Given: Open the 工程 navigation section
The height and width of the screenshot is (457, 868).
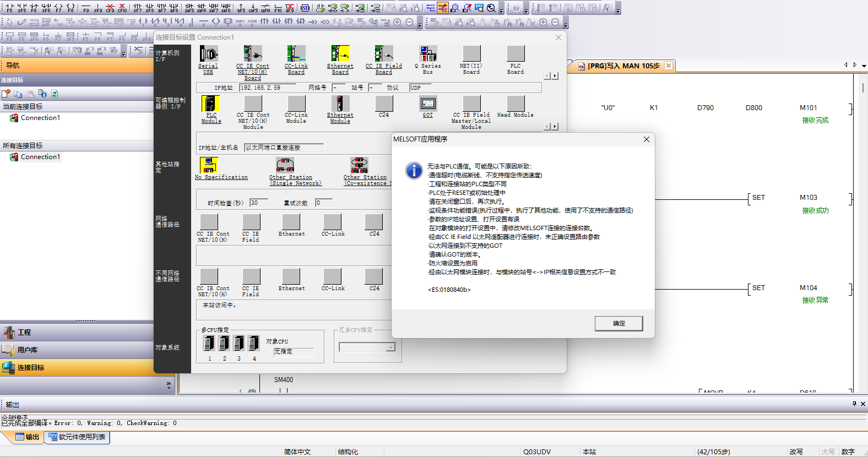Looking at the screenshot, I should tap(24, 333).
